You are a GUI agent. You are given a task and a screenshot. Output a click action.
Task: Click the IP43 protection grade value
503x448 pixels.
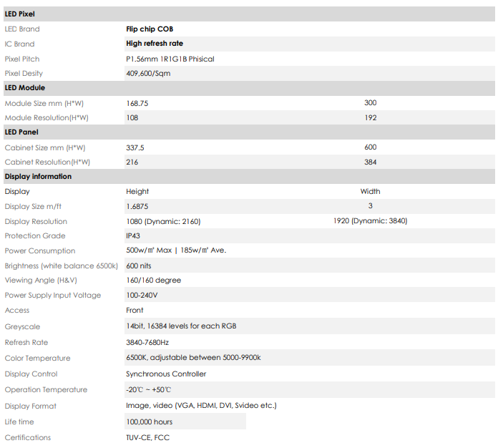pos(133,236)
